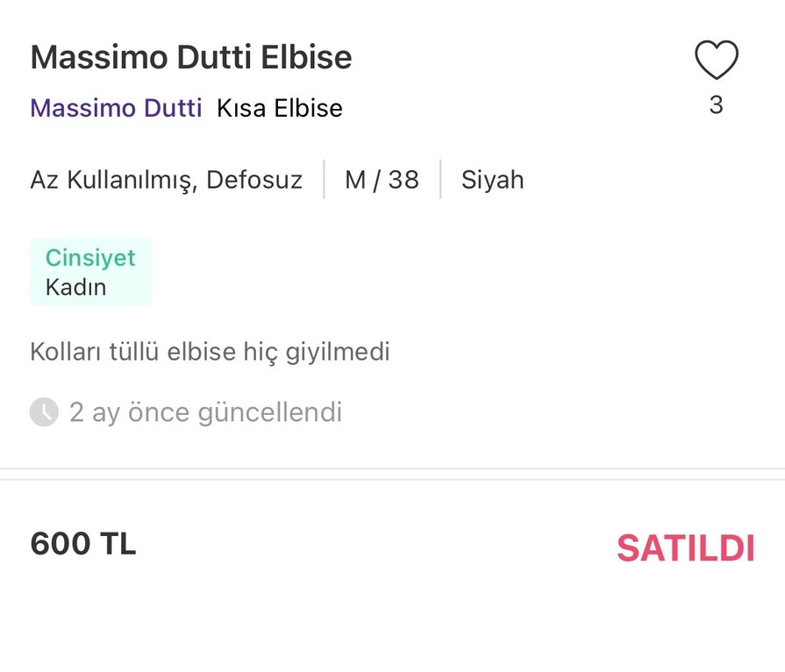Select the M / 38 size label
This screenshot has height=672, width=785.
point(381,179)
